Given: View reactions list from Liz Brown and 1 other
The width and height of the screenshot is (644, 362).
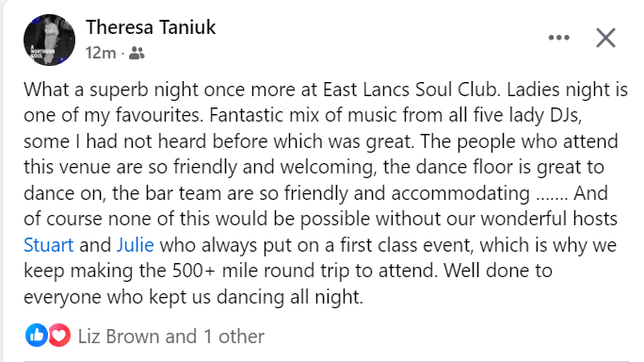Looking at the screenshot, I should click(x=170, y=337).
